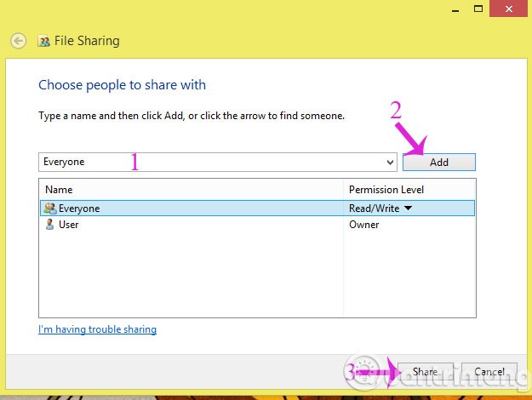Viewport: 532px width, 400px height.
Task: Select the User entry in the list
Action: (x=69, y=225)
